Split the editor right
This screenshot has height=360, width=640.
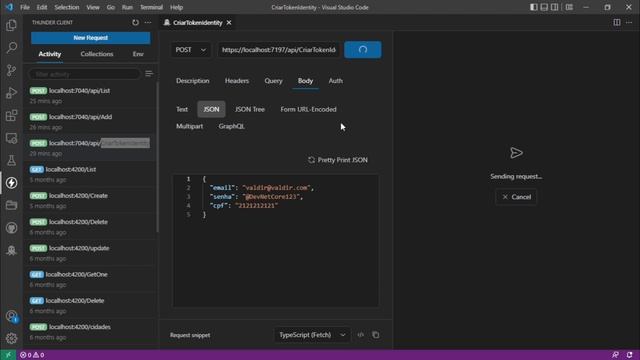point(617,22)
